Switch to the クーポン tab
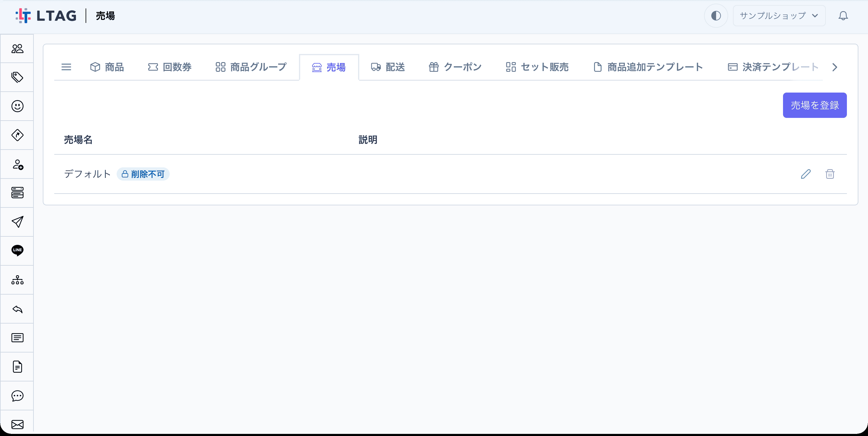The height and width of the screenshot is (436, 868). pyautogui.click(x=455, y=67)
